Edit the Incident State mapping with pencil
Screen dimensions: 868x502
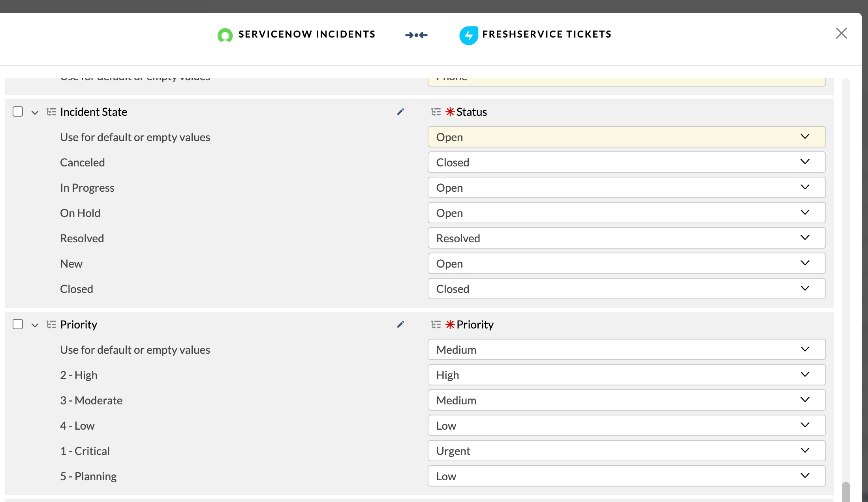pyautogui.click(x=400, y=112)
